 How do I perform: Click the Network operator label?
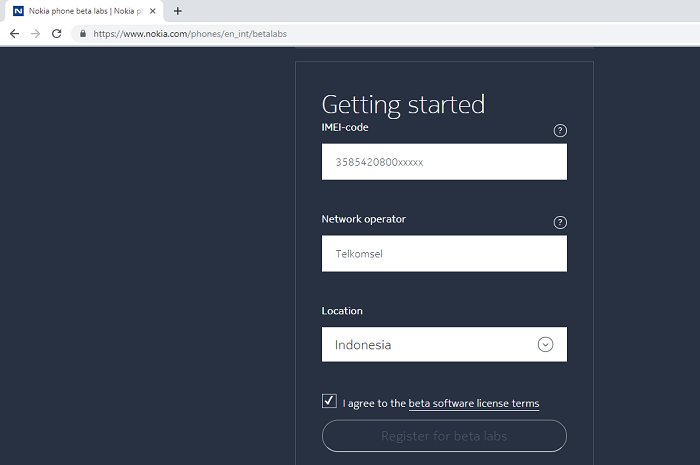tap(364, 219)
